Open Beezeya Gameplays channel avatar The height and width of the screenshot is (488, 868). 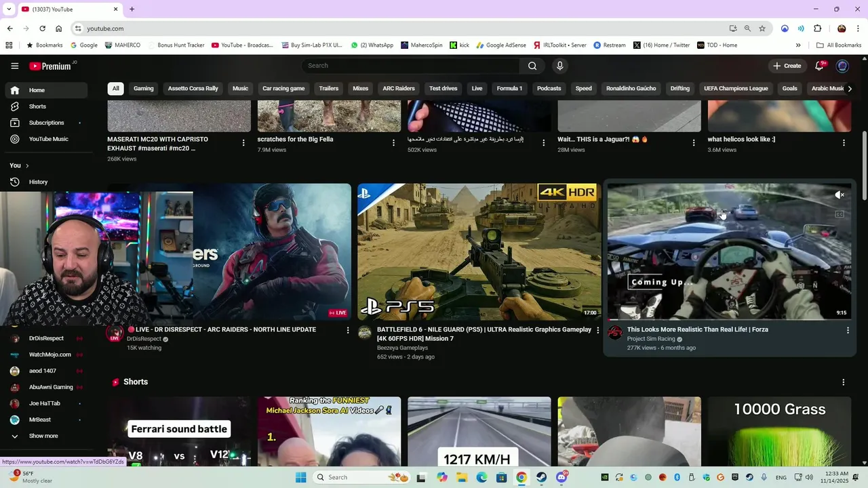tap(365, 333)
